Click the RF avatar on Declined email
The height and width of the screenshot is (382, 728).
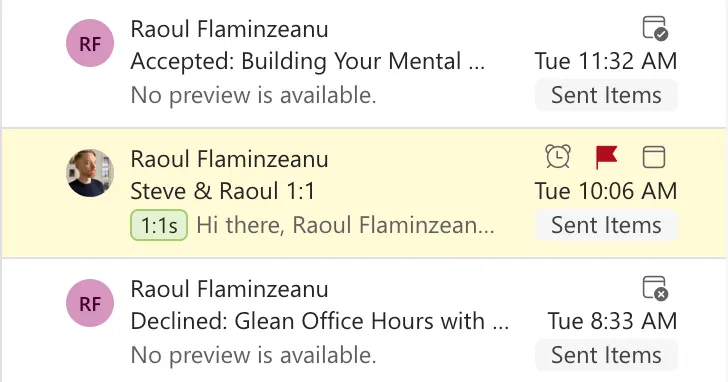(x=90, y=303)
